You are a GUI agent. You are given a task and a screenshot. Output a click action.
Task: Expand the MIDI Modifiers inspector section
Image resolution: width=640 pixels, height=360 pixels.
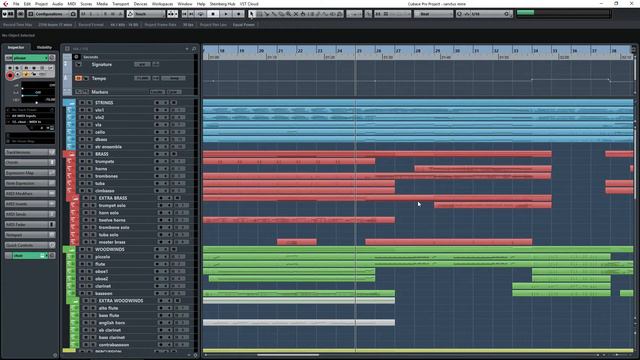(x=30, y=193)
